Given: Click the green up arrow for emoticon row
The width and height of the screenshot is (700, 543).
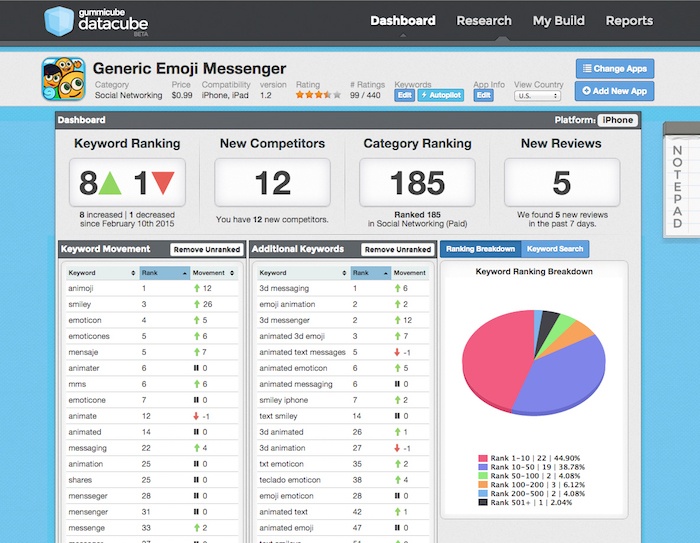Looking at the screenshot, I should [x=197, y=320].
